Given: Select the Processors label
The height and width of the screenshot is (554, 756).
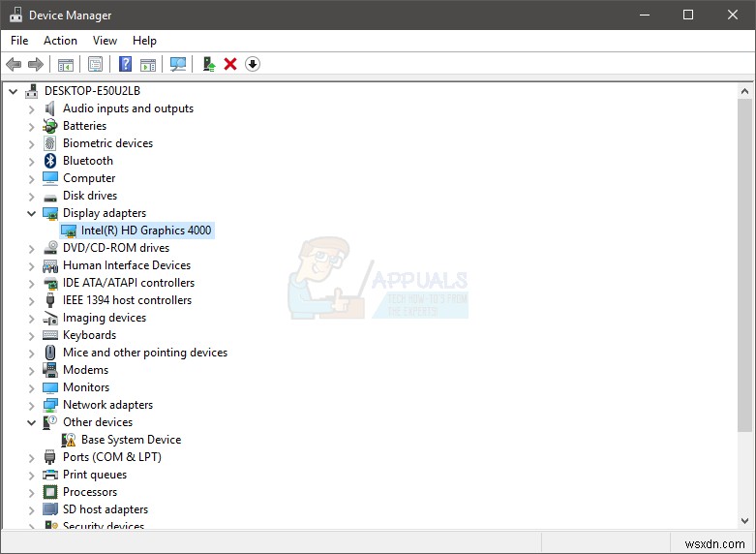Looking at the screenshot, I should pyautogui.click(x=90, y=492).
